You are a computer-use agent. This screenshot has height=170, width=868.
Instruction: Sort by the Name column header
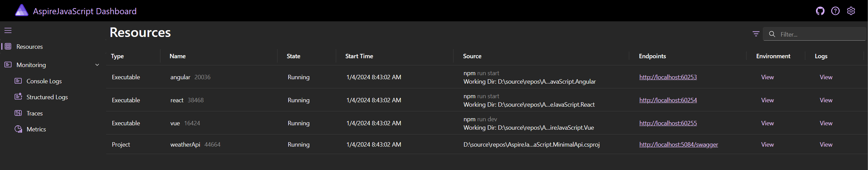178,56
